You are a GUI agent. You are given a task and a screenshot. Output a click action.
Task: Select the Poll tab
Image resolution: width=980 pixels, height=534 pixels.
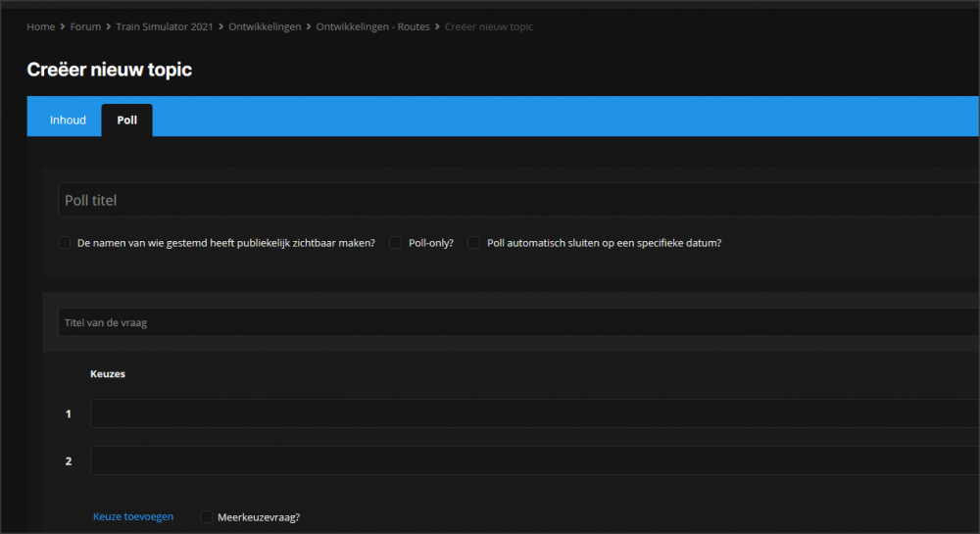[127, 121]
